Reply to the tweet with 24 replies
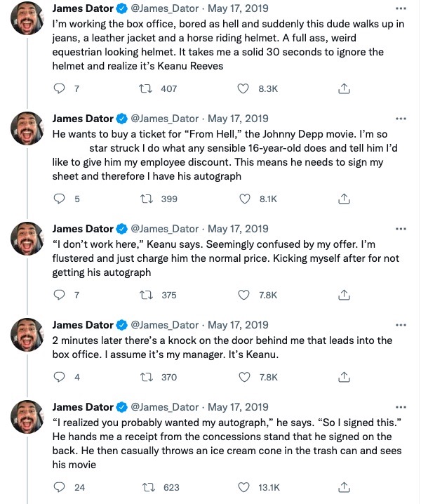 click(x=59, y=487)
